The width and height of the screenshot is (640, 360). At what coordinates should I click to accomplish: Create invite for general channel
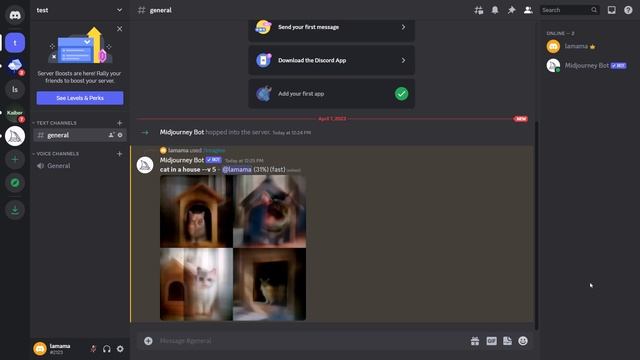tap(111, 135)
